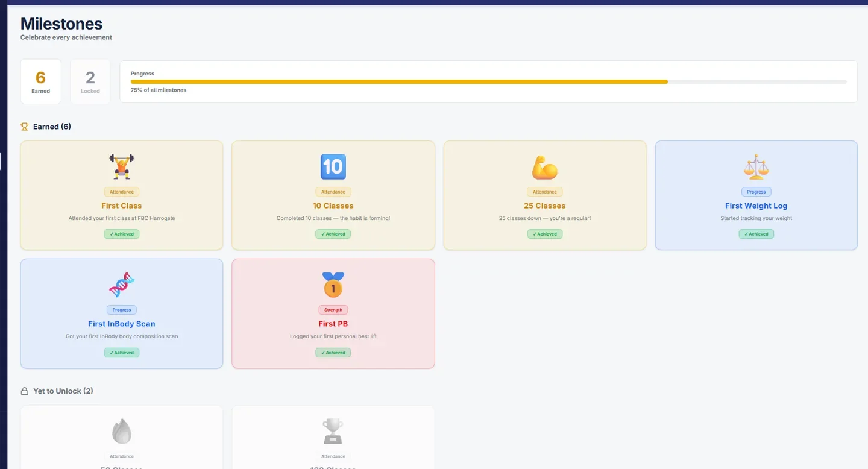Click "Got your first InBody body composition scan" text
868x469 pixels.
122,336
